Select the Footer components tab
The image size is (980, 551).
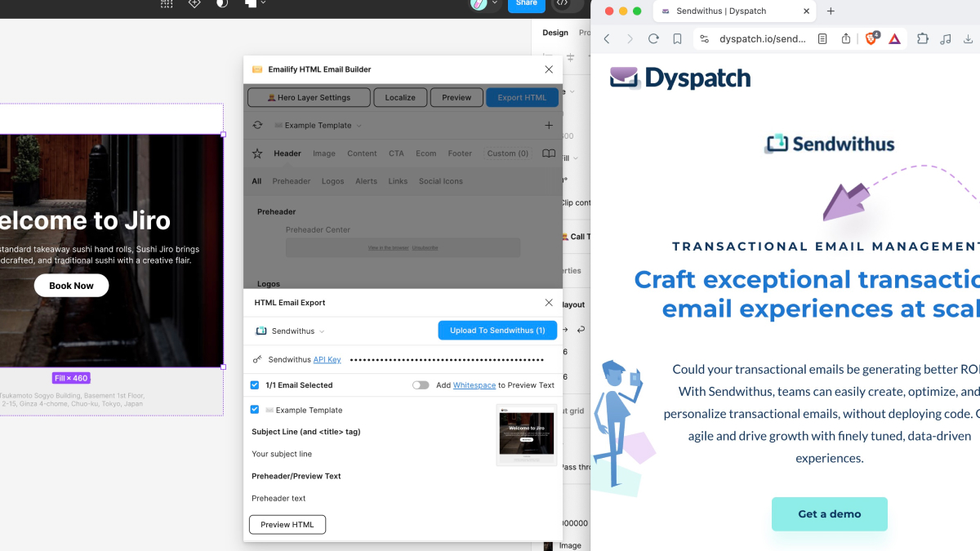point(460,153)
